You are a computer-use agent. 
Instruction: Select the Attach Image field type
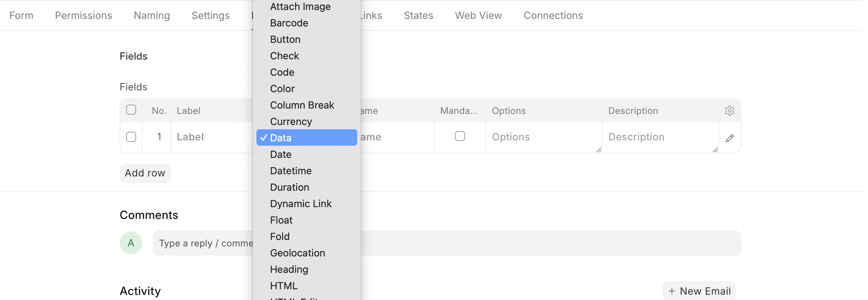tap(300, 6)
